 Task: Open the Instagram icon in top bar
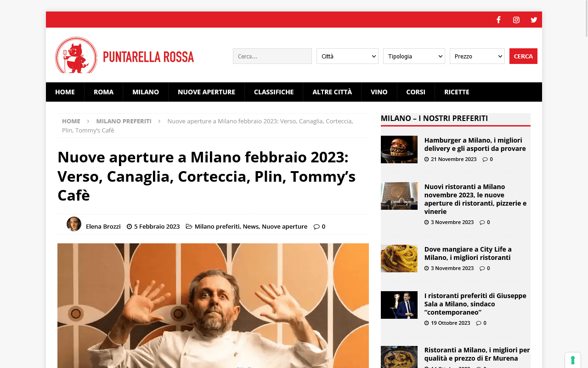coord(516,20)
